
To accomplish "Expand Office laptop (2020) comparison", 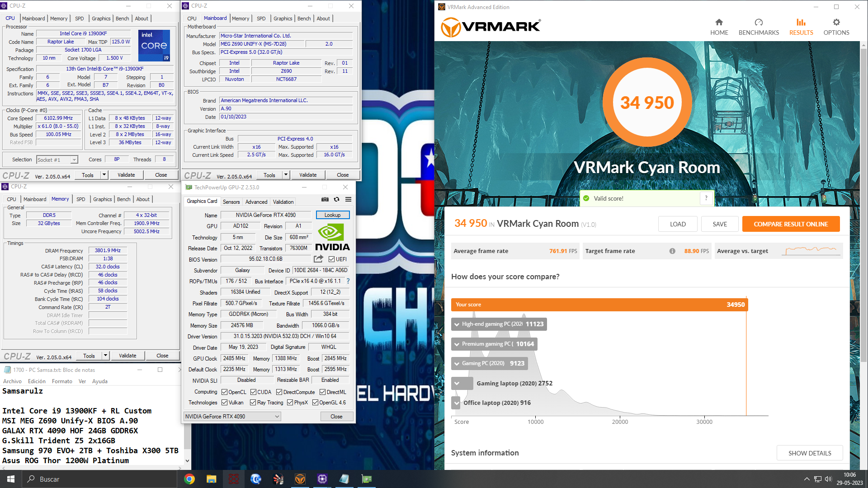I will pyautogui.click(x=457, y=403).
